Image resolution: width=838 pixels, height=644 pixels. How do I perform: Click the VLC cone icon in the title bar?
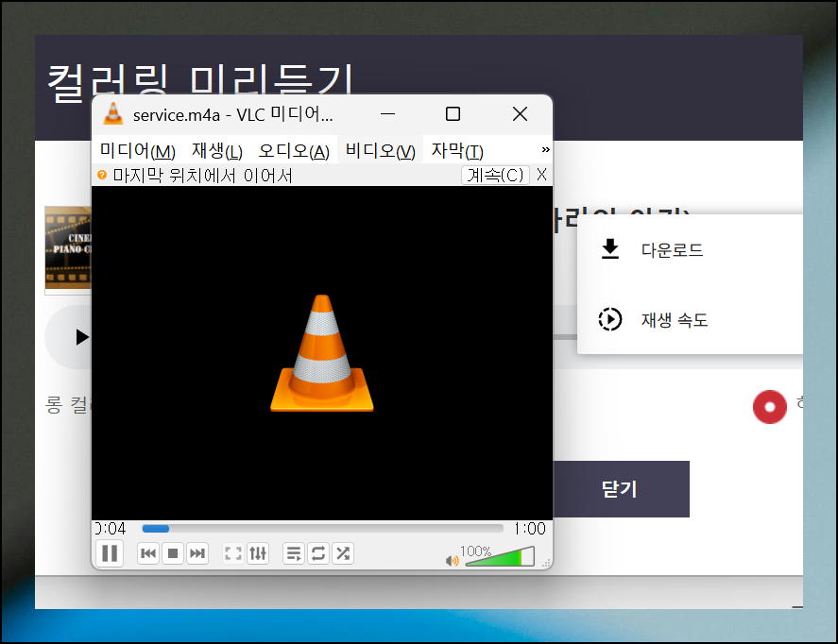(112, 113)
